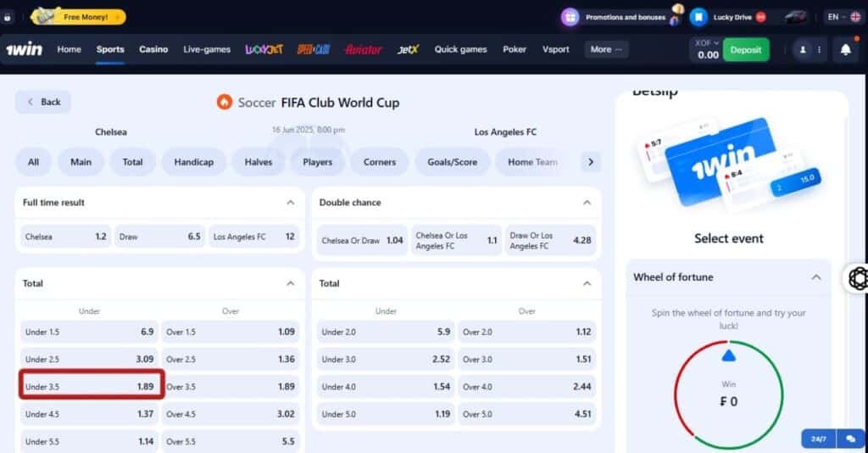This screenshot has height=453, width=868.
Task: Pick Draw at odds 6.5
Action: pyautogui.click(x=160, y=237)
